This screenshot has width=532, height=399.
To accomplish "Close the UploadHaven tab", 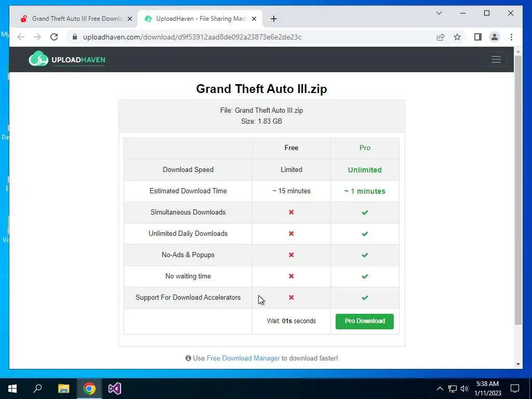I will click(x=254, y=19).
